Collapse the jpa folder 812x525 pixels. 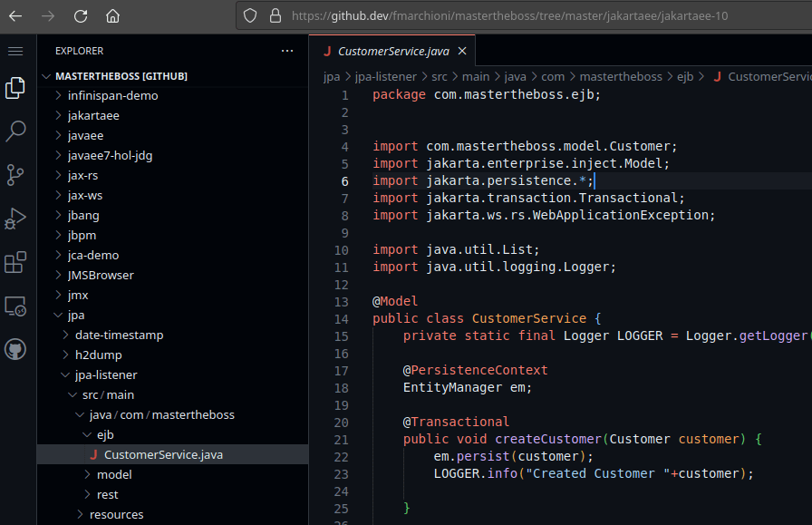(x=173, y=316)
